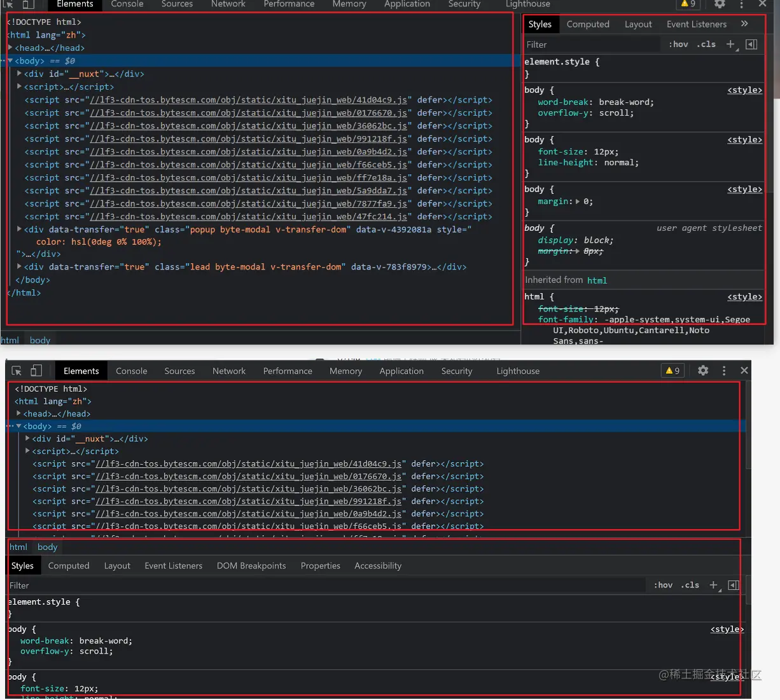The image size is (780, 700).
Task: Open Lighthouse tab in bottom DevTools
Action: pos(518,371)
